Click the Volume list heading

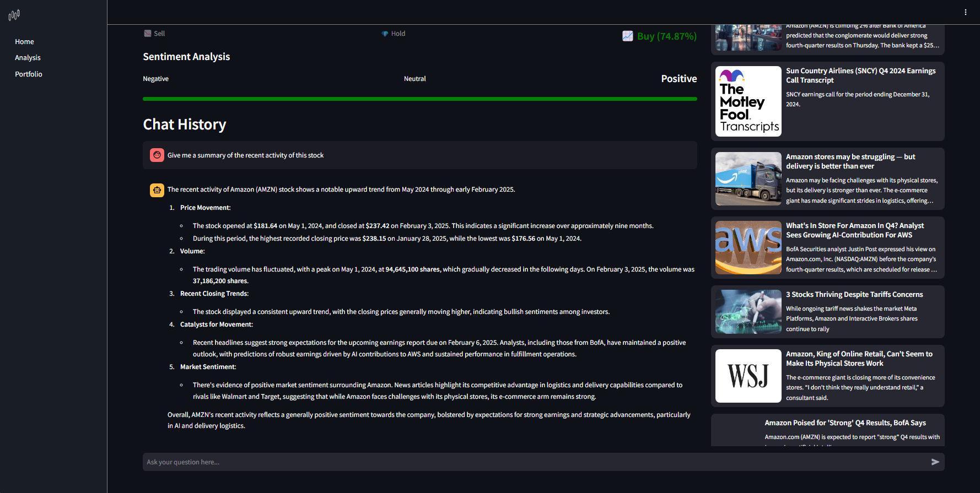pyautogui.click(x=192, y=251)
